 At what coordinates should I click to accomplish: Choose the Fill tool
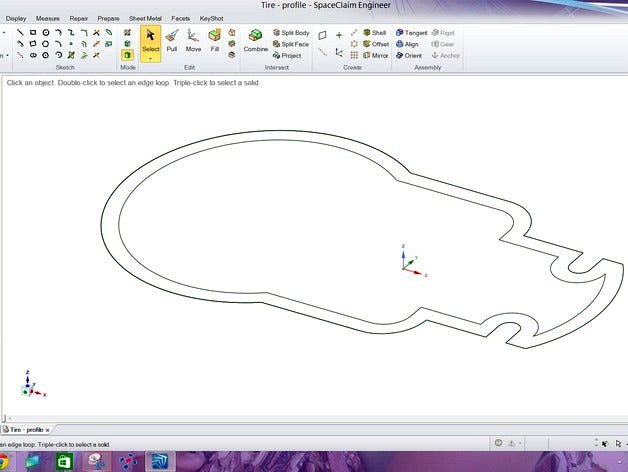click(x=214, y=39)
